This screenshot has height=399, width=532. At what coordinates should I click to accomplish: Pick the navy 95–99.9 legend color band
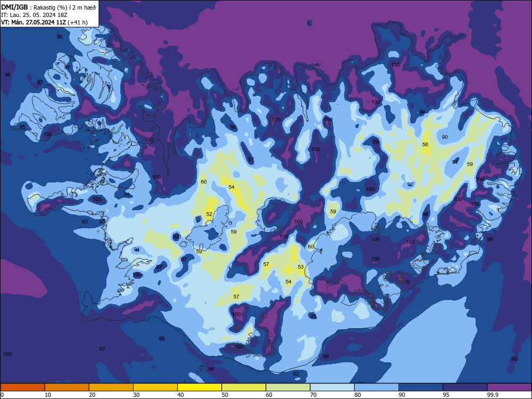coord(465,387)
